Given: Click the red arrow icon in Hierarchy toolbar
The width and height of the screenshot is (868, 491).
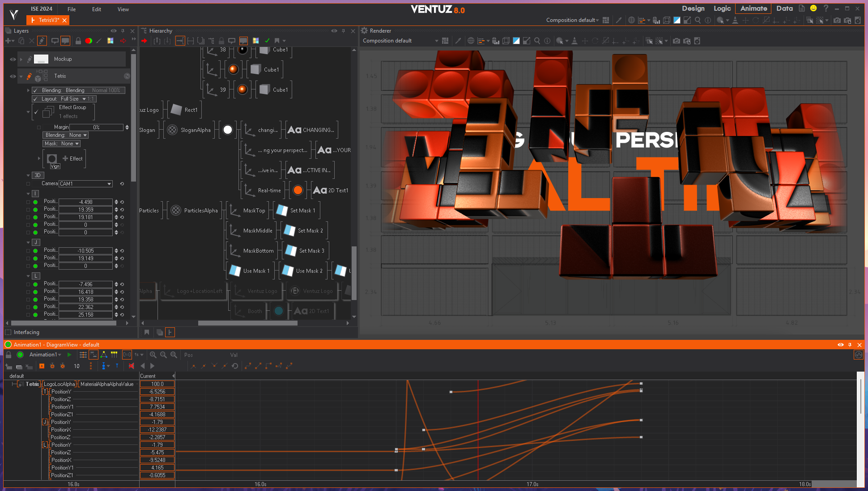Looking at the screenshot, I should pyautogui.click(x=144, y=41).
